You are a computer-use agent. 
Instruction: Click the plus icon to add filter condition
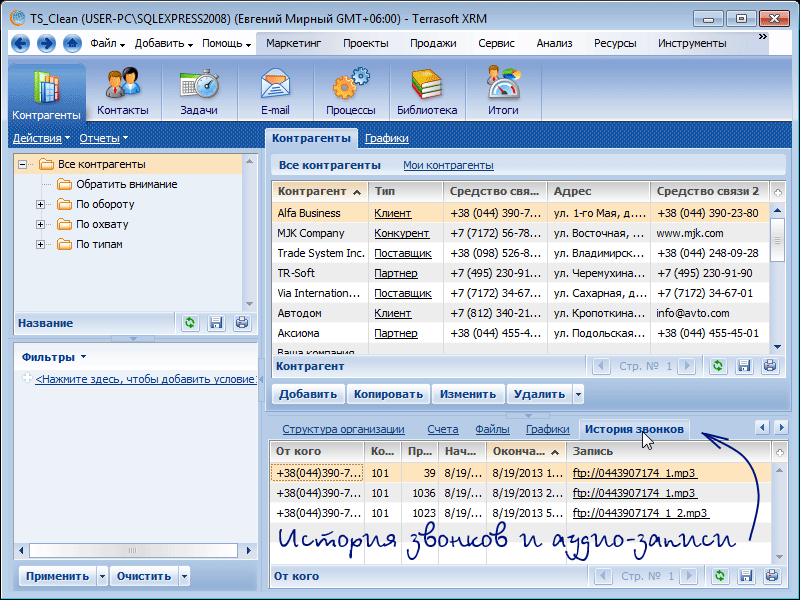pos(28,379)
